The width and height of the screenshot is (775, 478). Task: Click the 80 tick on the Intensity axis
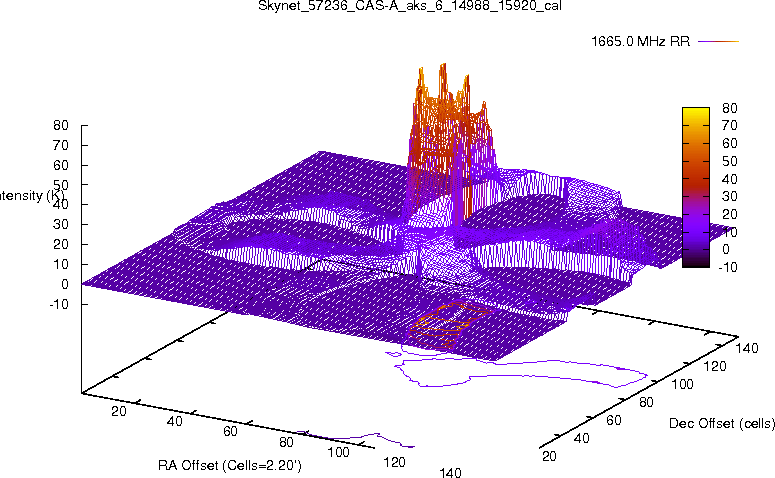pos(61,125)
